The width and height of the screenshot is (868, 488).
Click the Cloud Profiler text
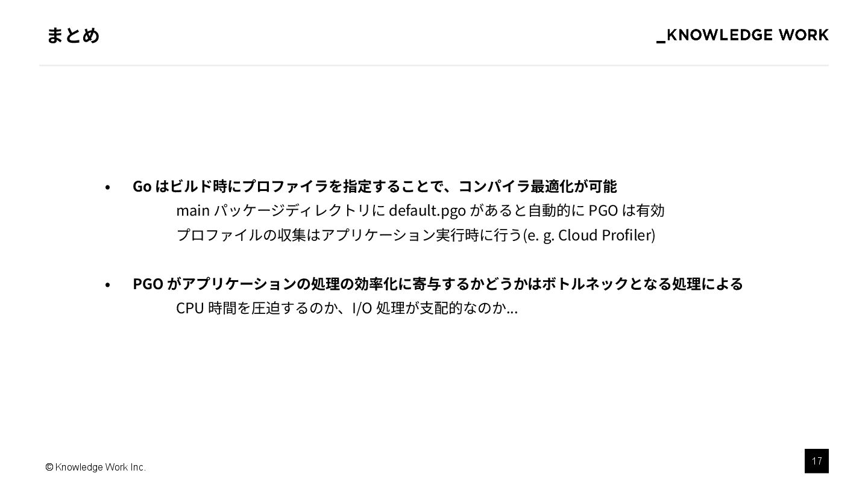[x=605, y=234]
